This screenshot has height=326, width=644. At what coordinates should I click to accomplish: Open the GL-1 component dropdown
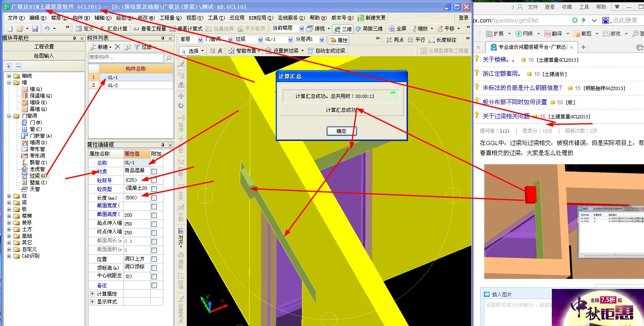pyautogui.click(x=290, y=40)
